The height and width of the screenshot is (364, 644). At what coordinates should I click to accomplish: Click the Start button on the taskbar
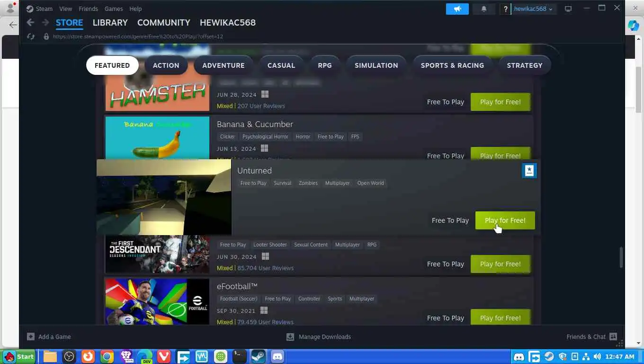point(19,356)
